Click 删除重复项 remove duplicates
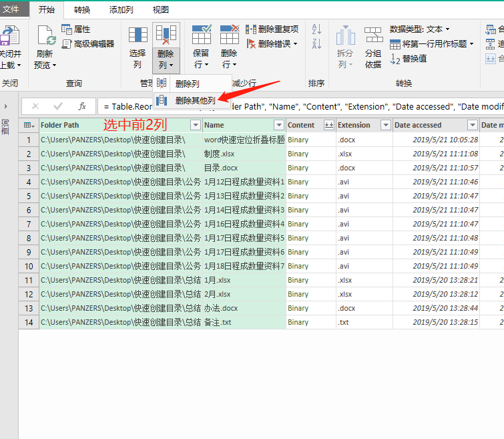 [x=272, y=29]
